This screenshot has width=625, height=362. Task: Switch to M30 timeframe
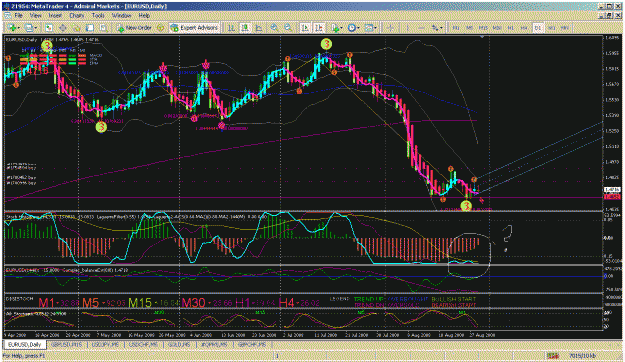pyautogui.click(x=497, y=28)
